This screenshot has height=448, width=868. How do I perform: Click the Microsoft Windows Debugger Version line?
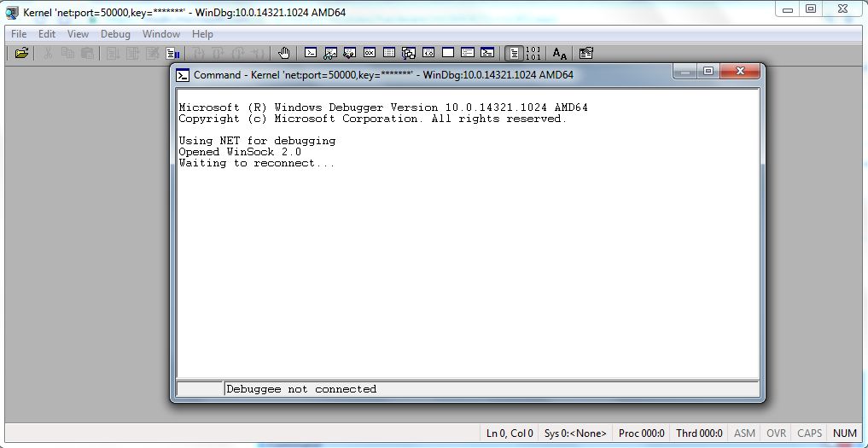click(x=383, y=108)
